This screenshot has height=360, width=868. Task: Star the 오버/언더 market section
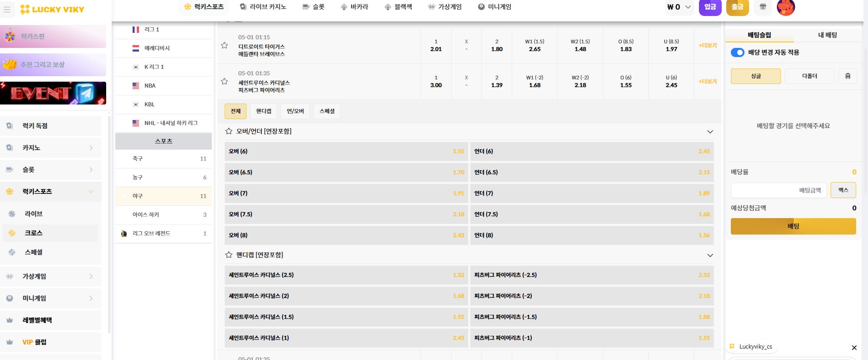[229, 131]
